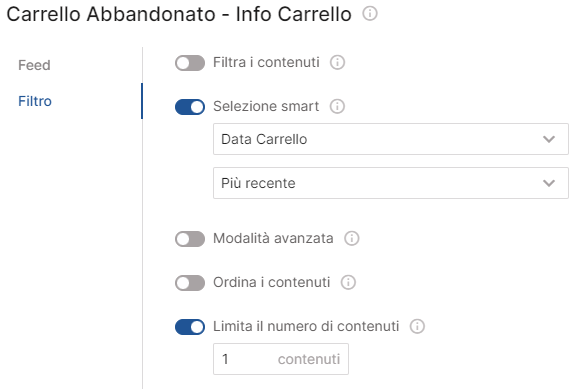Click the Selezione smart info icon

(x=337, y=107)
